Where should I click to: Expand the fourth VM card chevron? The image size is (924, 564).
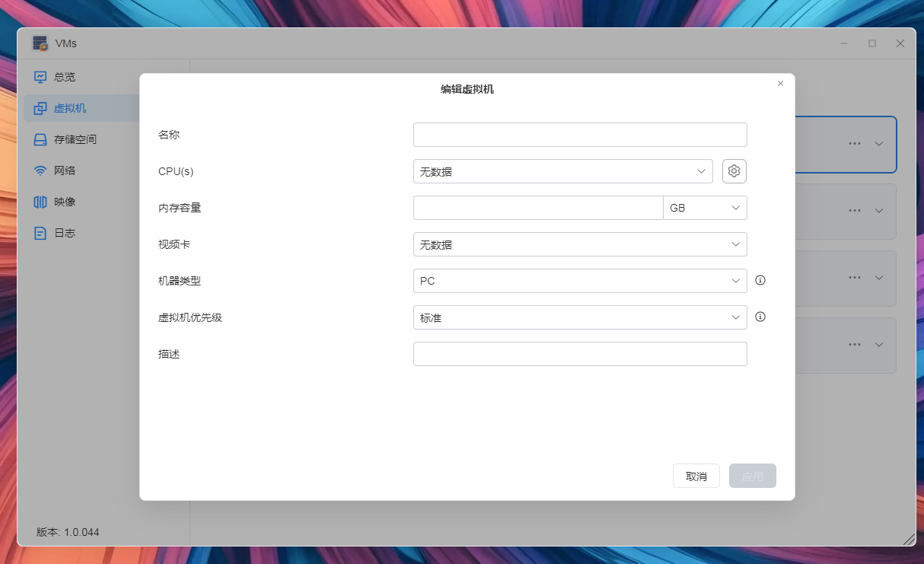[879, 344]
